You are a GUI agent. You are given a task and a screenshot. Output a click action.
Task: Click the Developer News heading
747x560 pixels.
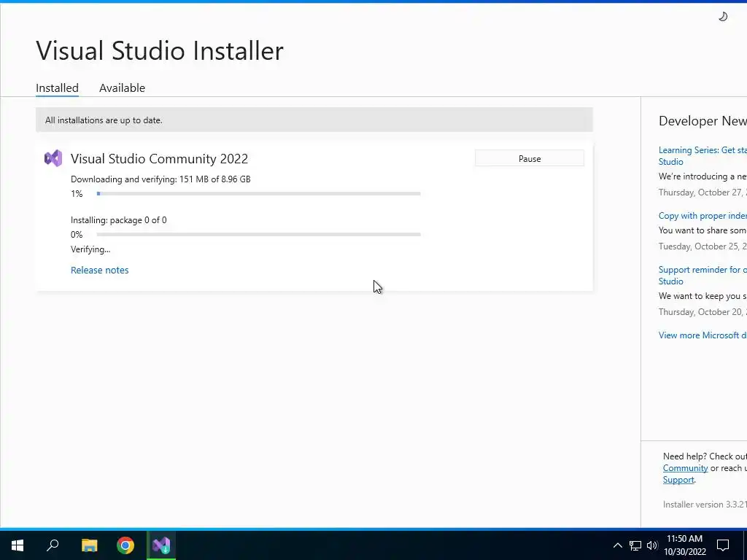(x=703, y=121)
